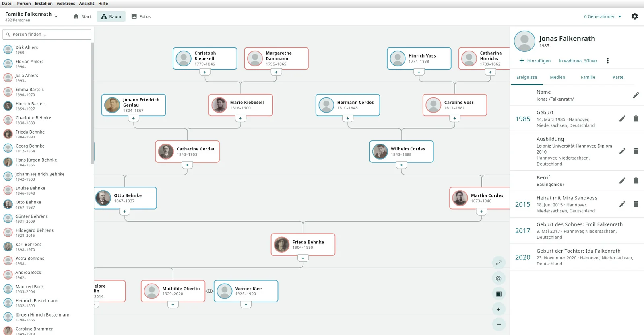Delete the Geburt 1985 event
644x335 pixels.
(636, 119)
